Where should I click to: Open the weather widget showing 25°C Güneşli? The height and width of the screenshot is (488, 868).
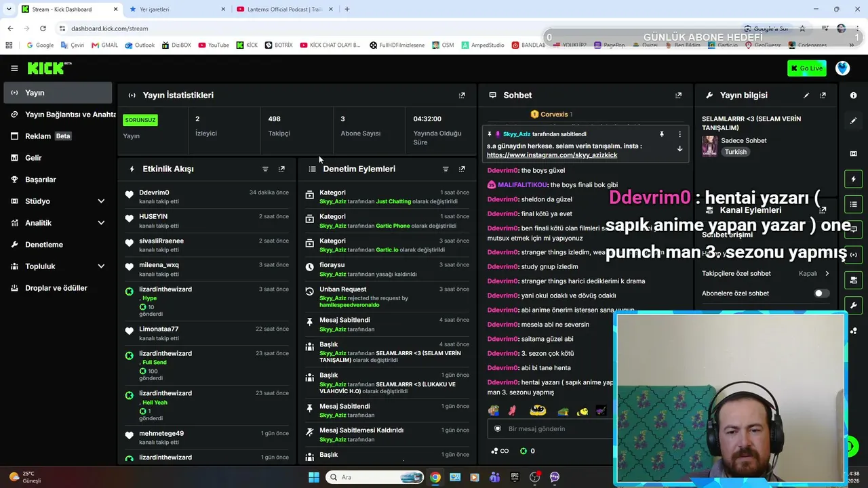[26, 477]
